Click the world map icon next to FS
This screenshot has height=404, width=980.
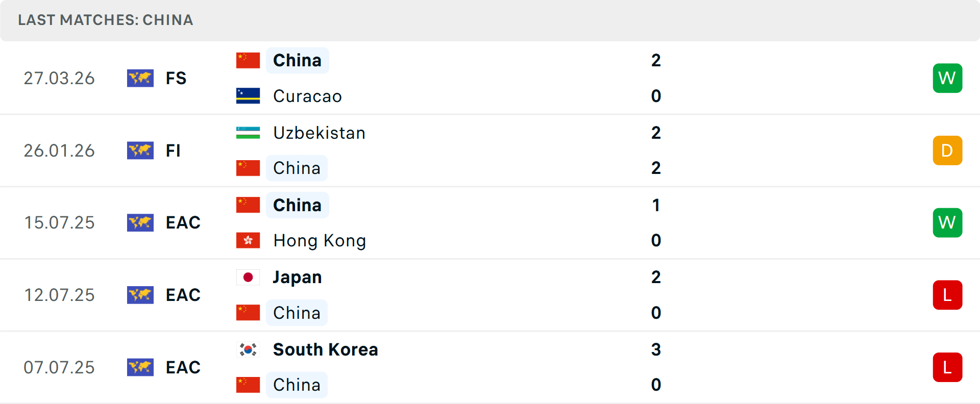pyautogui.click(x=140, y=78)
